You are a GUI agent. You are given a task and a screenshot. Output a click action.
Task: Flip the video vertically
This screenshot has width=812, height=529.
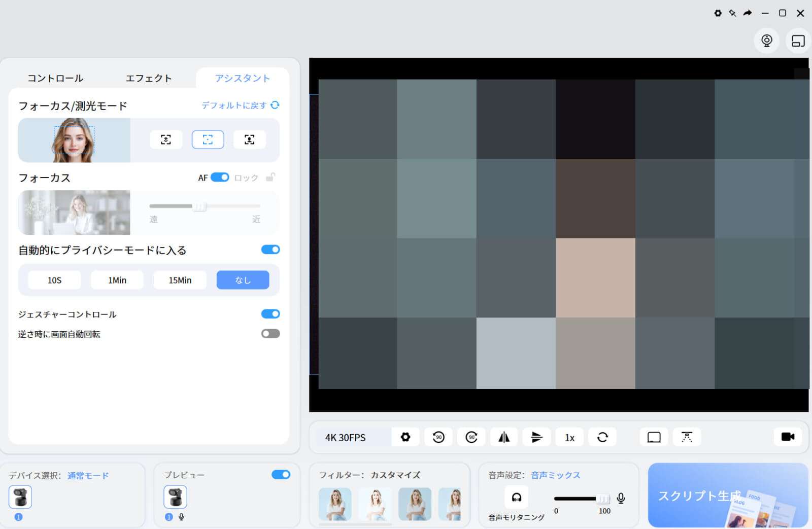coord(536,437)
